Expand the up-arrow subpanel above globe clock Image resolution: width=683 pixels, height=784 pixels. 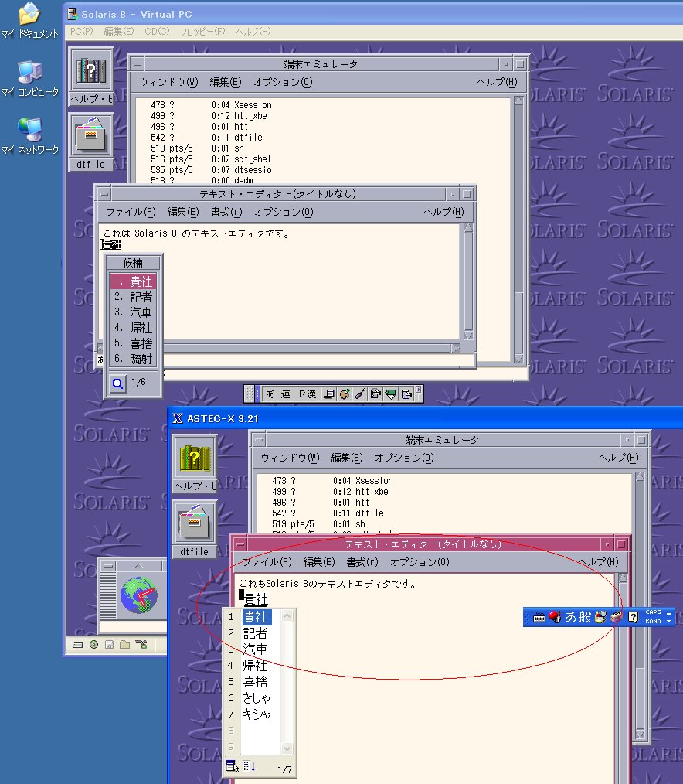pos(139,565)
